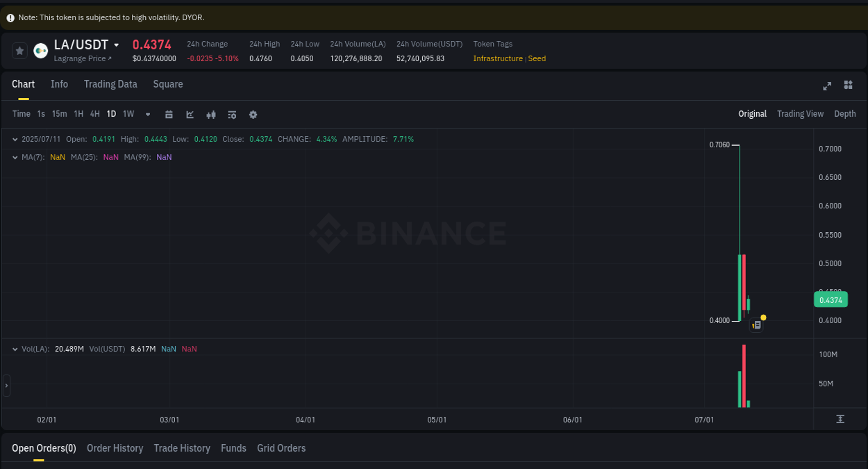Switch chart to line chart style
The width and height of the screenshot is (868, 469).
point(190,114)
